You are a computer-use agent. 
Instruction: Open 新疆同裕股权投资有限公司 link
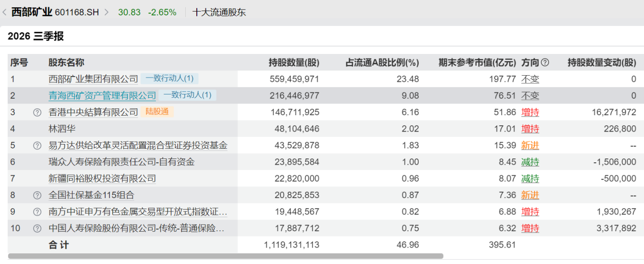click(x=102, y=179)
